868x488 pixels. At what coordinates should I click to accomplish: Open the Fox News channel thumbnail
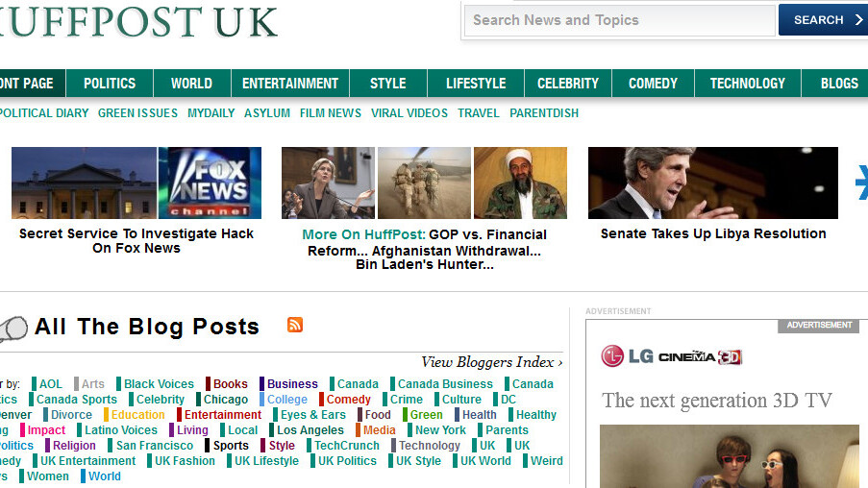click(x=210, y=183)
